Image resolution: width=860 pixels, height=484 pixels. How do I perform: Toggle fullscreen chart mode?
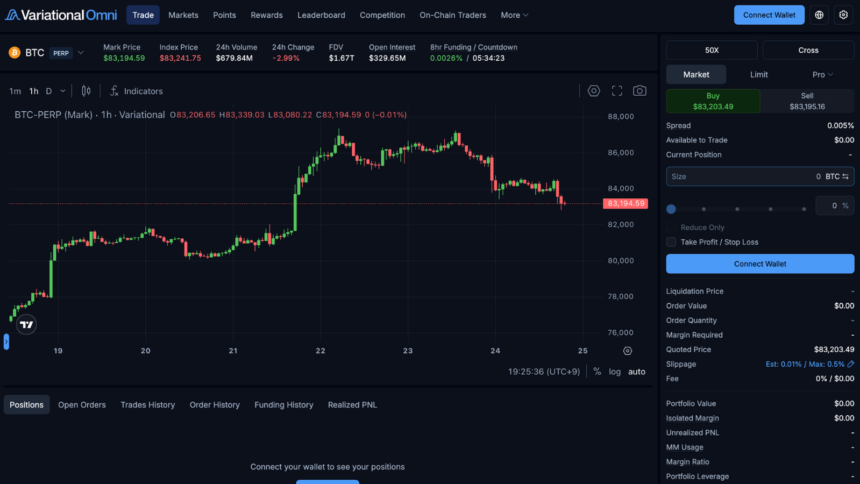pyautogui.click(x=617, y=91)
